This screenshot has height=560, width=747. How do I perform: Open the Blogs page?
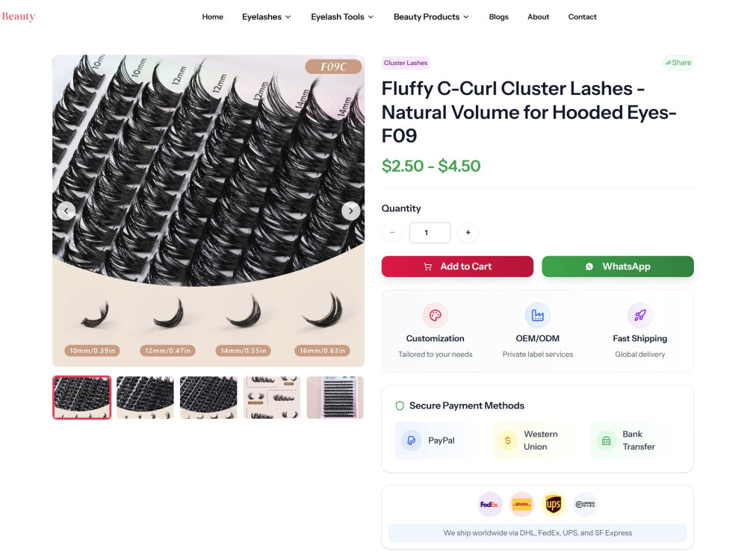click(499, 16)
